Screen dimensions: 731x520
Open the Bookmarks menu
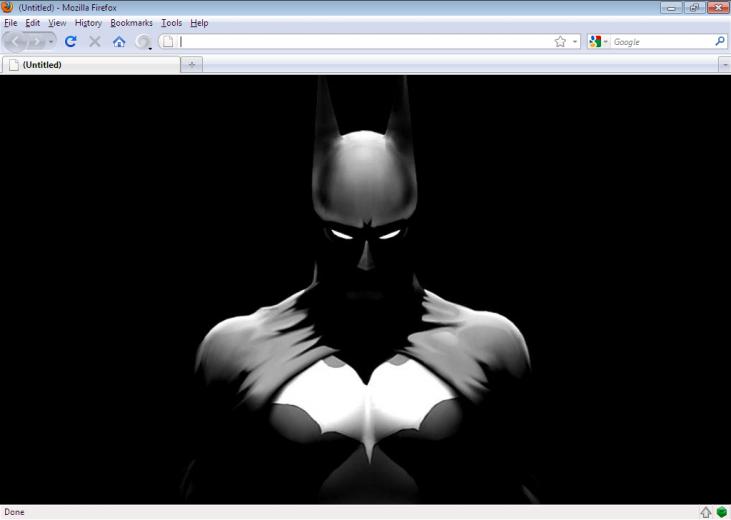[x=131, y=23]
